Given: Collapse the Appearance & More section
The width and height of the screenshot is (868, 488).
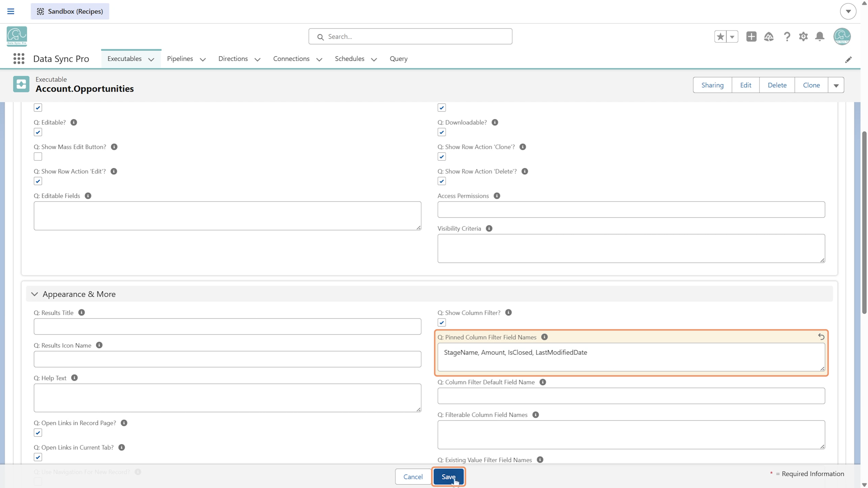Looking at the screenshot, I should point(34,294).
